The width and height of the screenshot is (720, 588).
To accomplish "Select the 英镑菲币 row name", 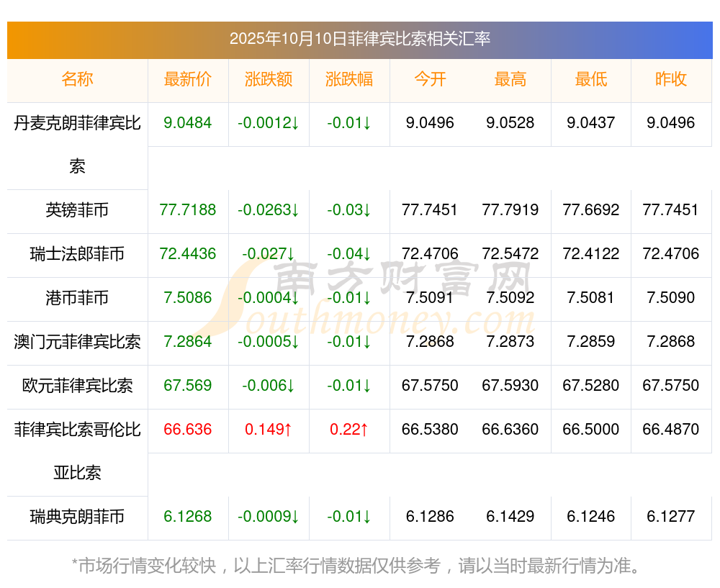I will (77, 210).
